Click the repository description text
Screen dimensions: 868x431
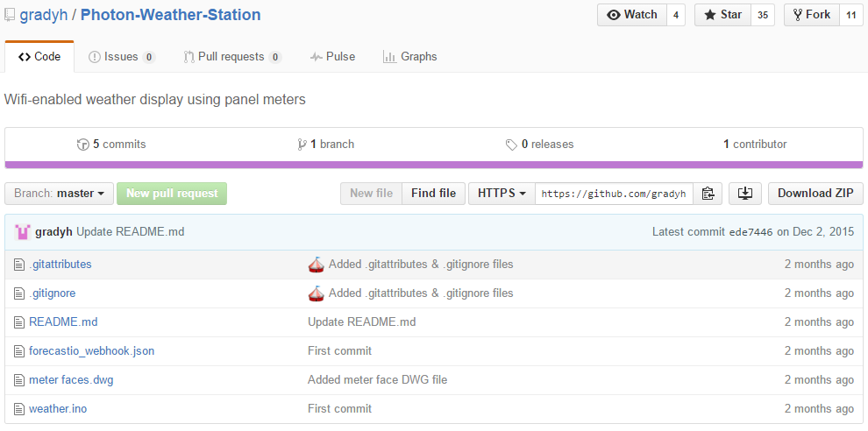[155, 100]
